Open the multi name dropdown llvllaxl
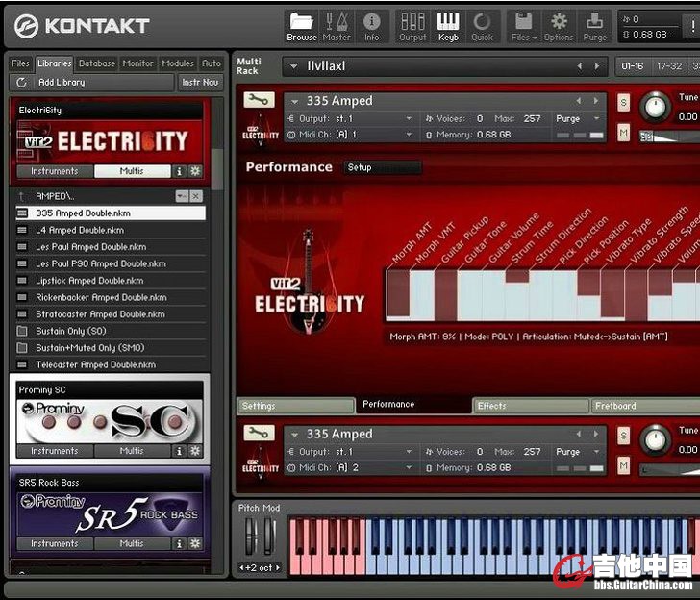Image resolution: width=700 pixels, height=600 pixels. [294, 66]
